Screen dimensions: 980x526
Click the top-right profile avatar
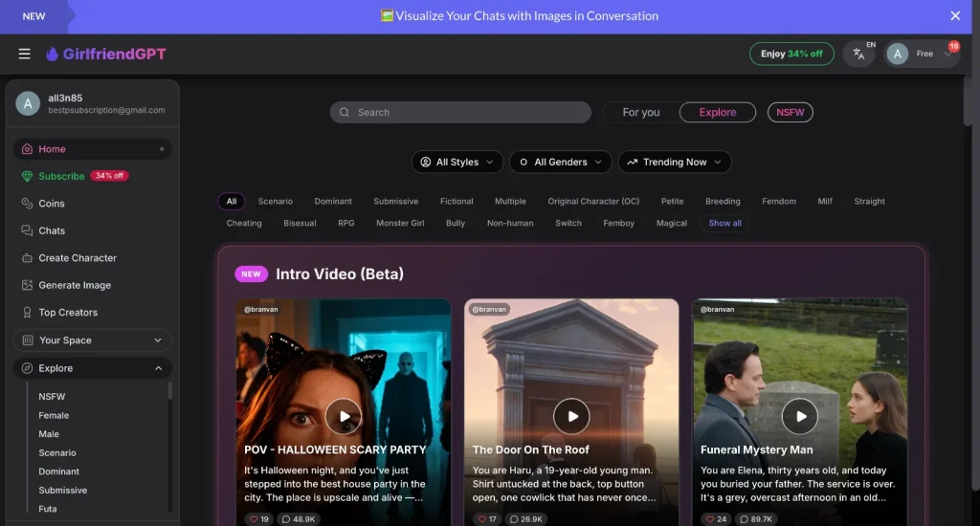pyautogui.click(x=897, y=54)
